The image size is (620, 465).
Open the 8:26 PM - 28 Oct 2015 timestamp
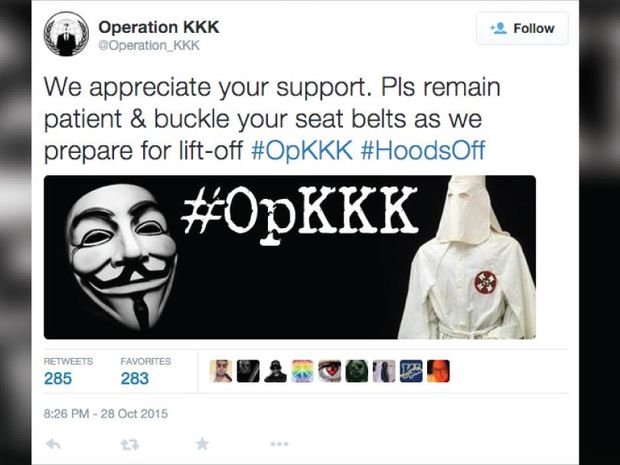(x=106, y=414)
